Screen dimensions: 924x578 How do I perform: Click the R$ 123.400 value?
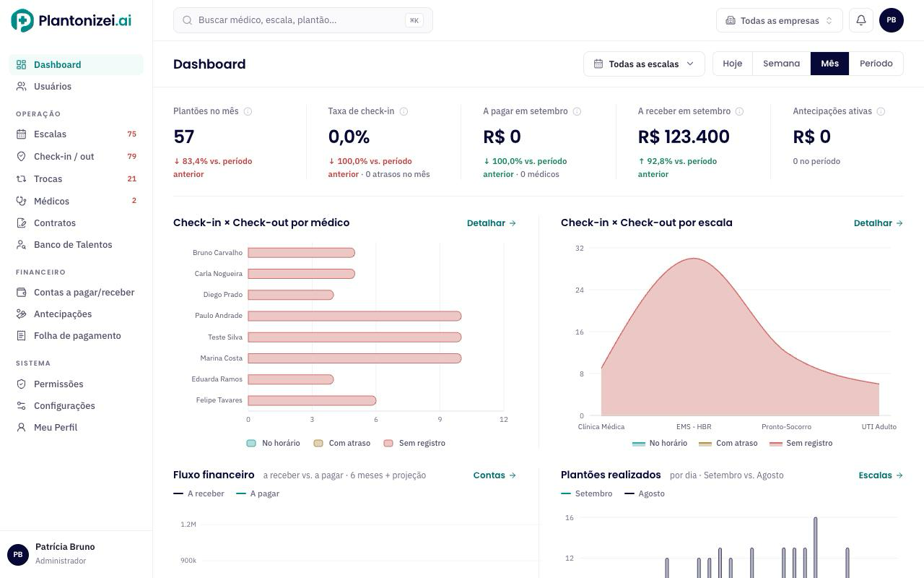684,137
